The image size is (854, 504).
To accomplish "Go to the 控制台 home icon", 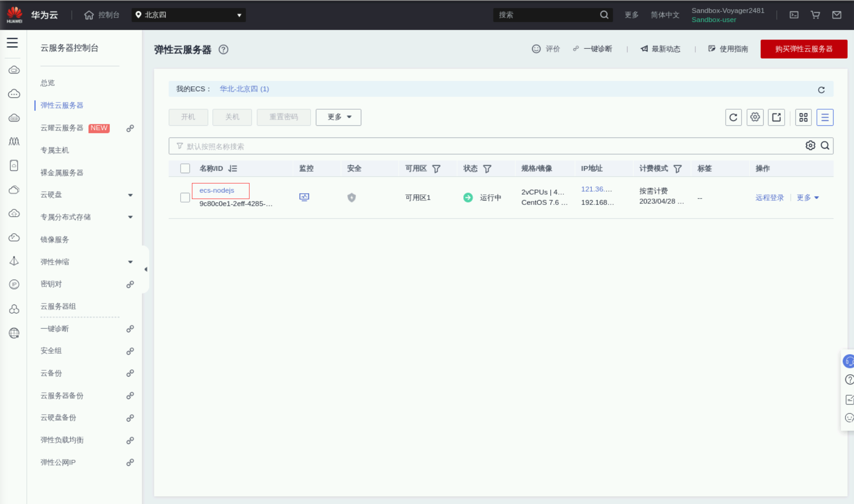I will coord(89,15).
